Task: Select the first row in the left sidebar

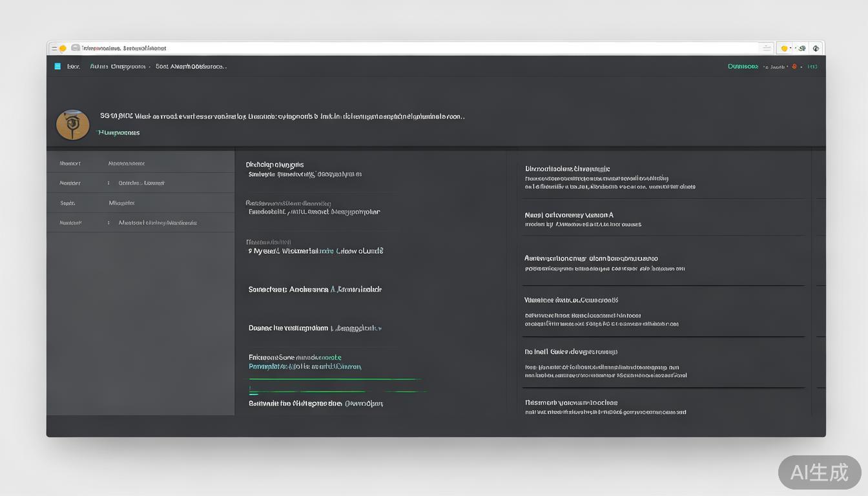Action: point(140,163)
